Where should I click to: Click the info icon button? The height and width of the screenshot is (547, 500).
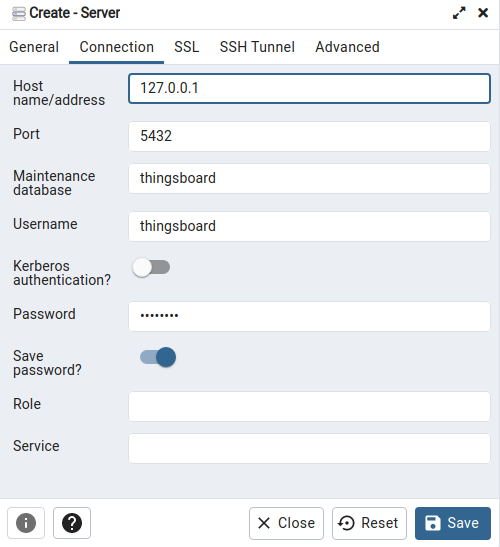[x=26, y=523]
